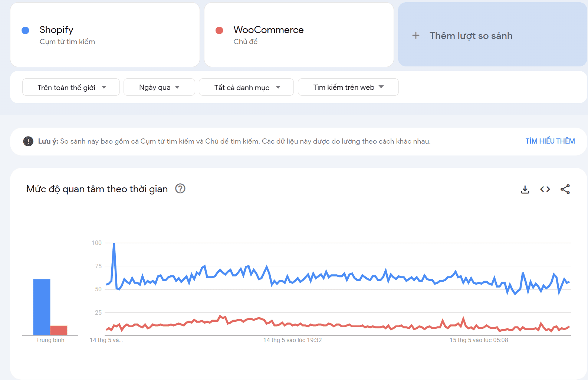The height and width of the screenshot is (380, 588).
Task: Click the warning note exclamation icon
Action: click(x=28, y=141)
